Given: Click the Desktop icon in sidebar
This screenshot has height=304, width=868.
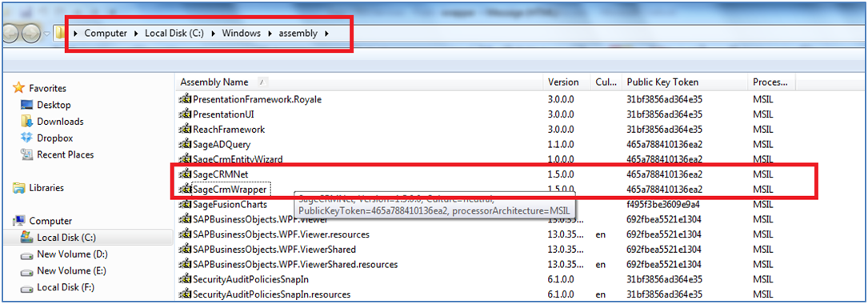Looking at the screenshot, I should (26, 105).
